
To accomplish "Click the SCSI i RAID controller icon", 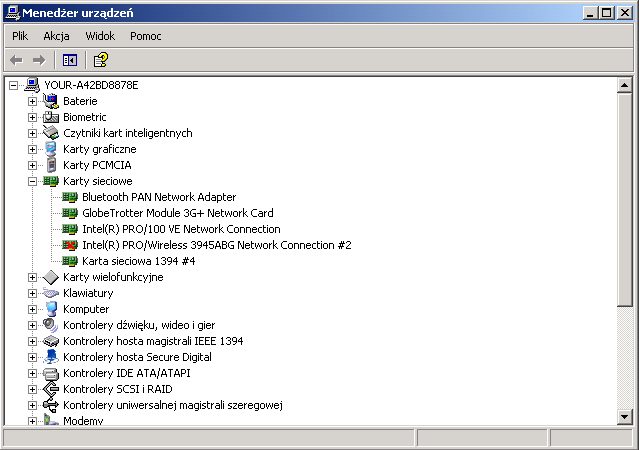I will click(51, 389).
